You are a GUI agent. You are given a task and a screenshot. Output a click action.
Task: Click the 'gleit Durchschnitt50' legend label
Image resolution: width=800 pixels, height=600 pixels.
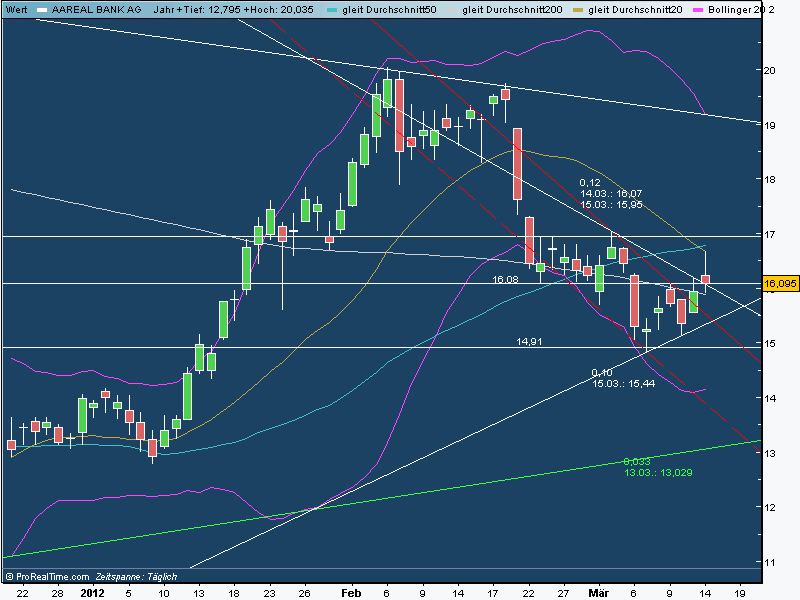click(389, 10)
